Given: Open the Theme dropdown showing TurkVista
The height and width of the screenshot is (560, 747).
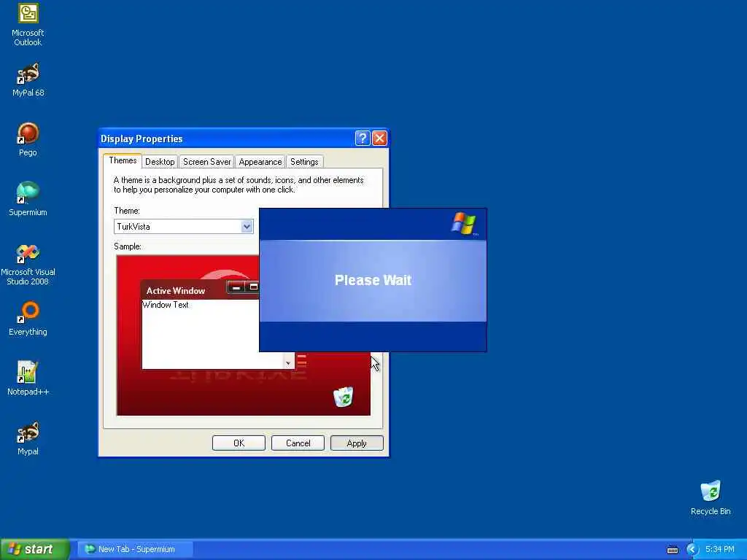Looking at the screenshot, I should point(183,227).
